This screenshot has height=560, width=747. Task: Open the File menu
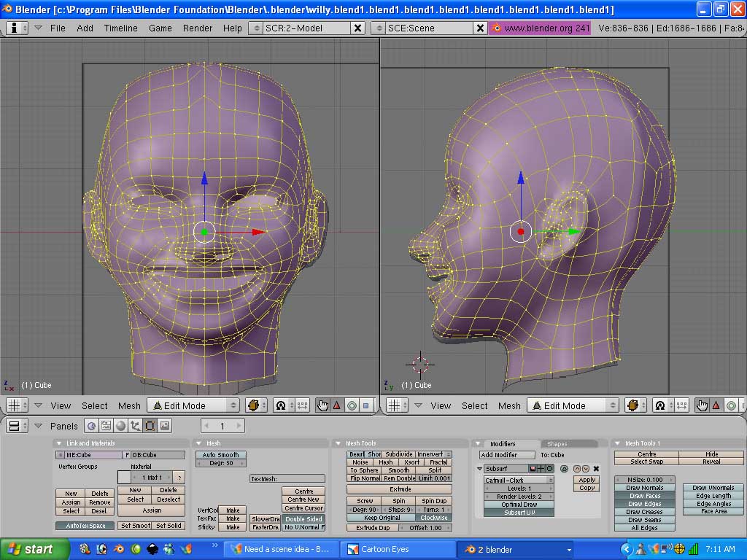(x=58, y=28)
